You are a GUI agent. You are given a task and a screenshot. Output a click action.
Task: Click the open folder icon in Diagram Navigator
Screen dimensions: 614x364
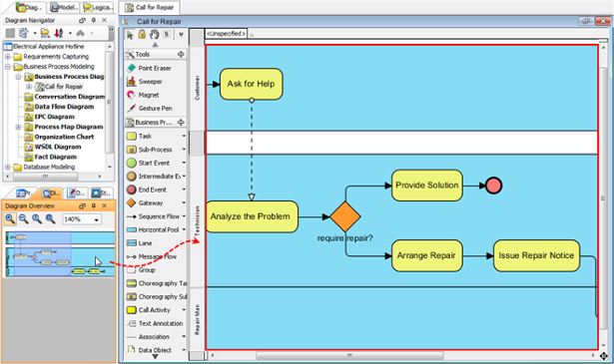[45, 33]
